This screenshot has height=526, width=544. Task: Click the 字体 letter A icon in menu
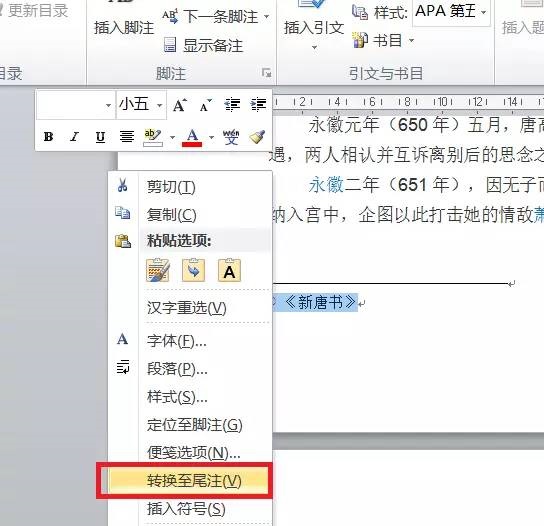click(122, 339)
